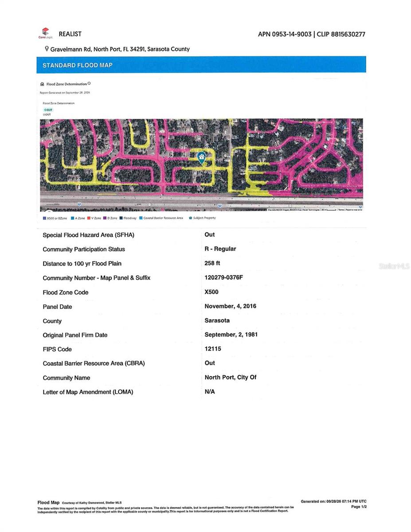The image size is (411, 532).
Task: Click the 120279-0376F value
Action: (x=224, y=278)
